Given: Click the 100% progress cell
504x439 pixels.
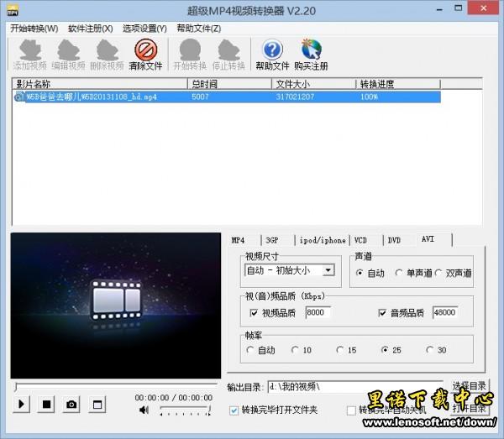Looking at the screenshot, I should point(369,97).
